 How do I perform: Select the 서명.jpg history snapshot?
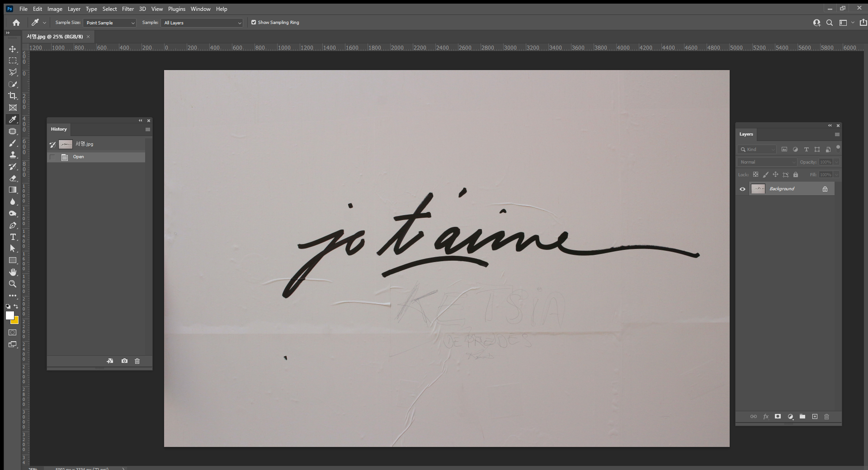(96, 144)
